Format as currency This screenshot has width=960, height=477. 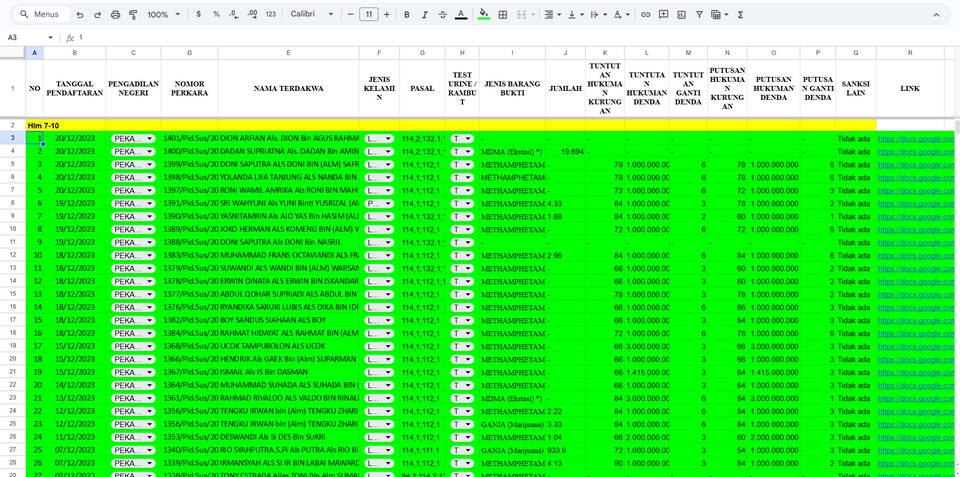198,14
